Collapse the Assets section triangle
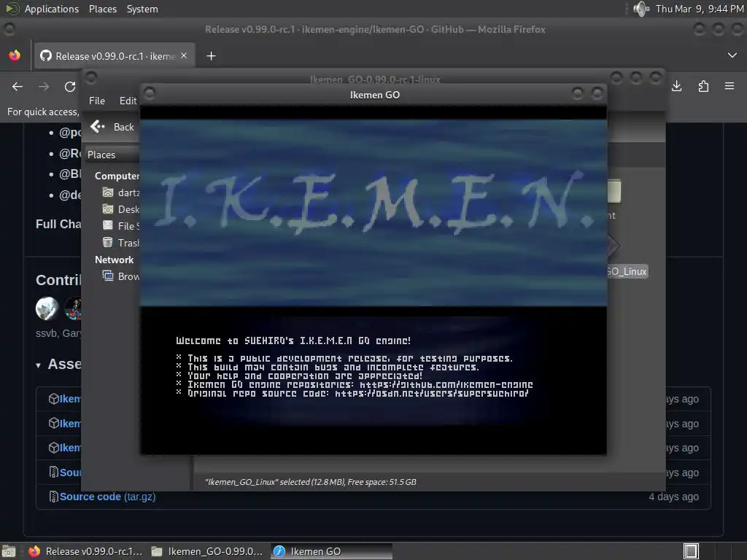Viewport: 747px width, 560px height. click(38, 366)
